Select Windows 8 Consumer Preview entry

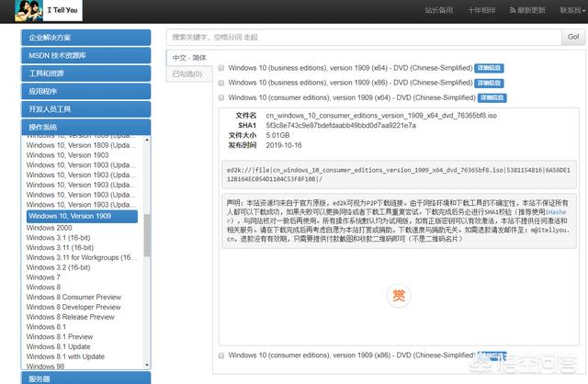tap(73, 297)
